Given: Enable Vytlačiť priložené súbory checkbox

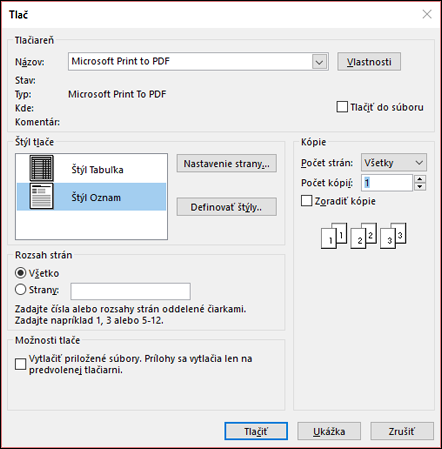Looking at the screenshot, I should (x=21, y=364).
